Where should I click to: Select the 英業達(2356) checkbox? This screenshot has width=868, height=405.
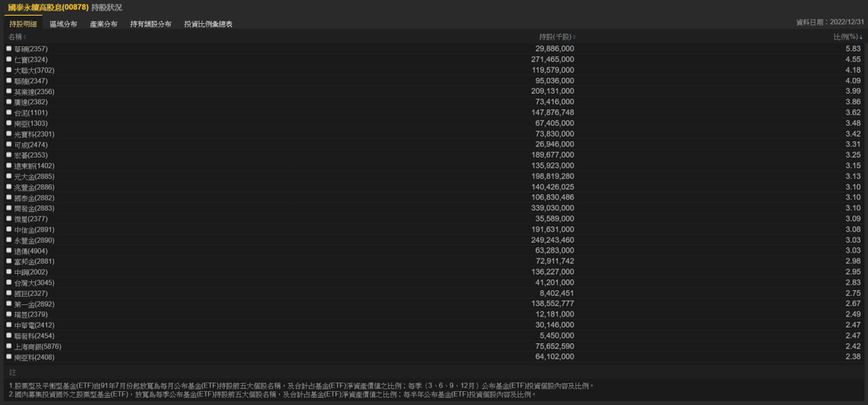click(9, 91)
